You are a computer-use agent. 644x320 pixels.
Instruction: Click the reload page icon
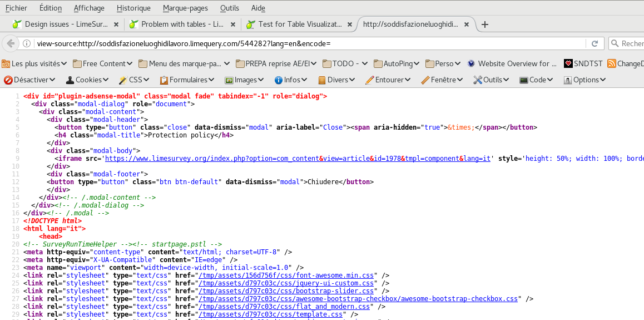click(x=595, y=43)
